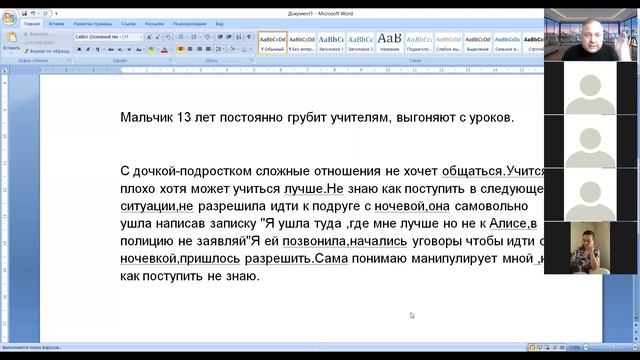Align text right
The height and width of the screenshot is (360, 640).
pyautogui.click(x=199, y=49)
